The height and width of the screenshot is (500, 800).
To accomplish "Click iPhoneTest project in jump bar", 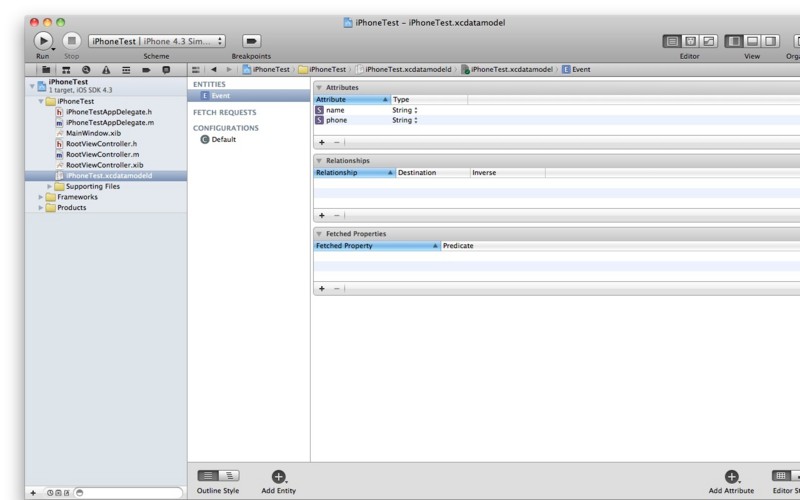I will [266, 70].
